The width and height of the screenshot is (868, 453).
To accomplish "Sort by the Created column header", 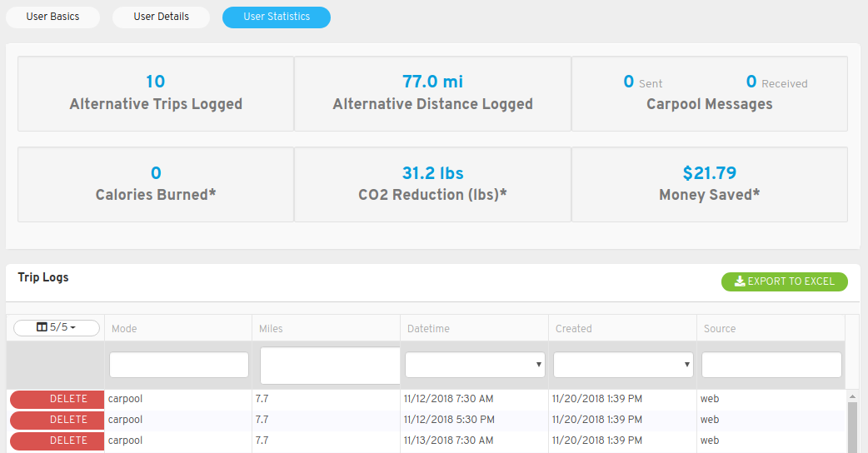I will (623, 329).
